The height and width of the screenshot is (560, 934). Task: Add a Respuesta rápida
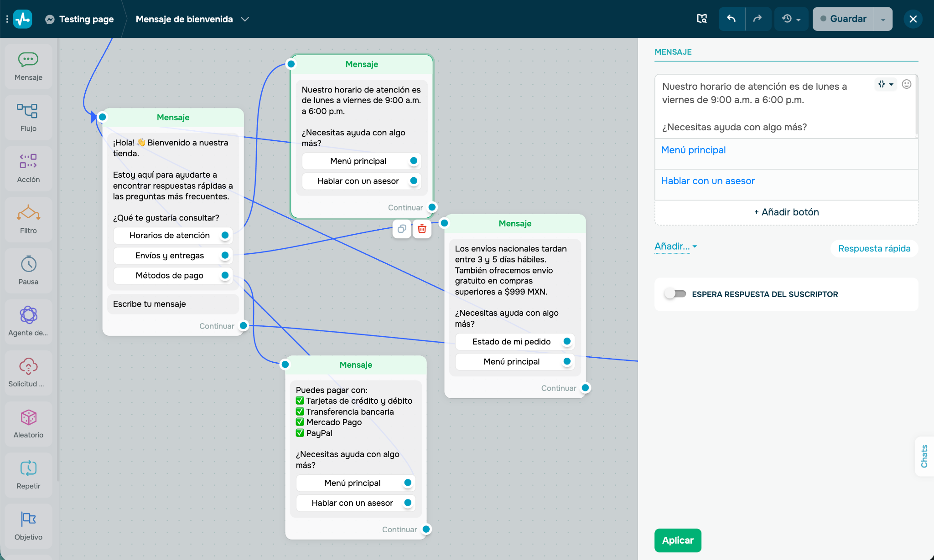coord(874,248)
